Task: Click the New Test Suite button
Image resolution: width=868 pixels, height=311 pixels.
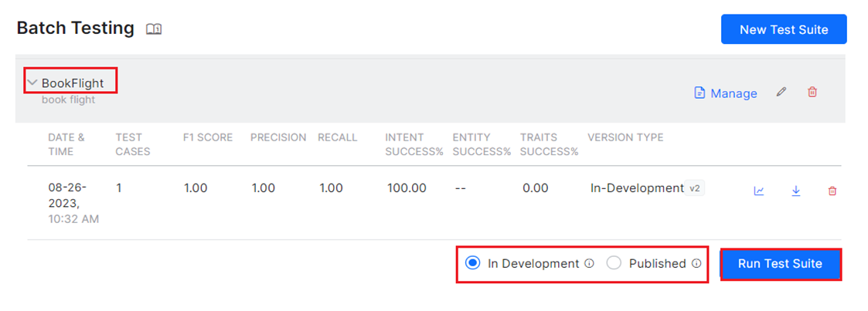Action: coord(783,29)
